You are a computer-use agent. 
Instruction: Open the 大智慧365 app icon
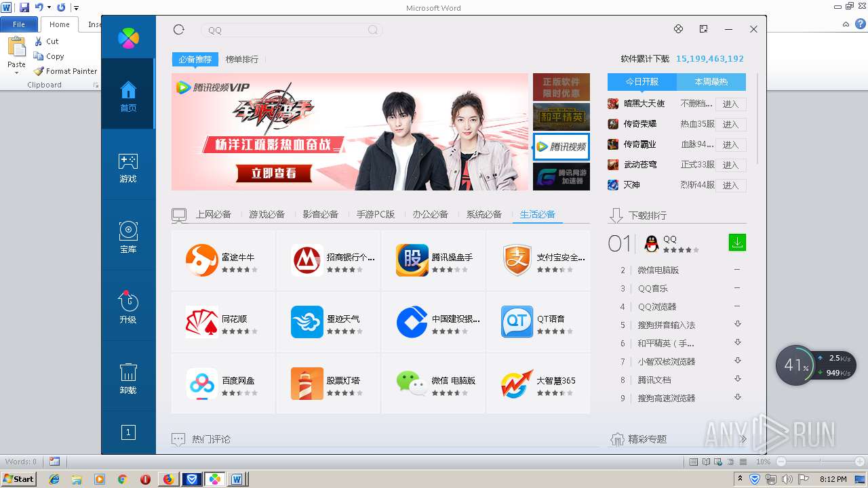point(517,384)
